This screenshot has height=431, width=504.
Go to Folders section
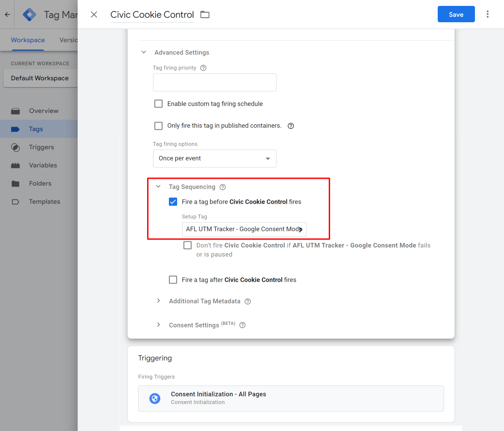(40, 183)
